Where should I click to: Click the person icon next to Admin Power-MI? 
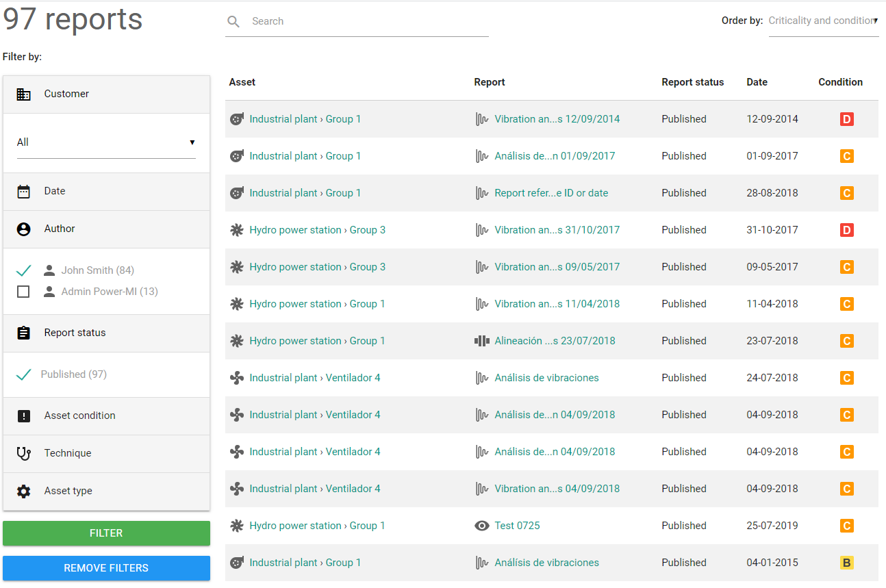click(49, 292)
